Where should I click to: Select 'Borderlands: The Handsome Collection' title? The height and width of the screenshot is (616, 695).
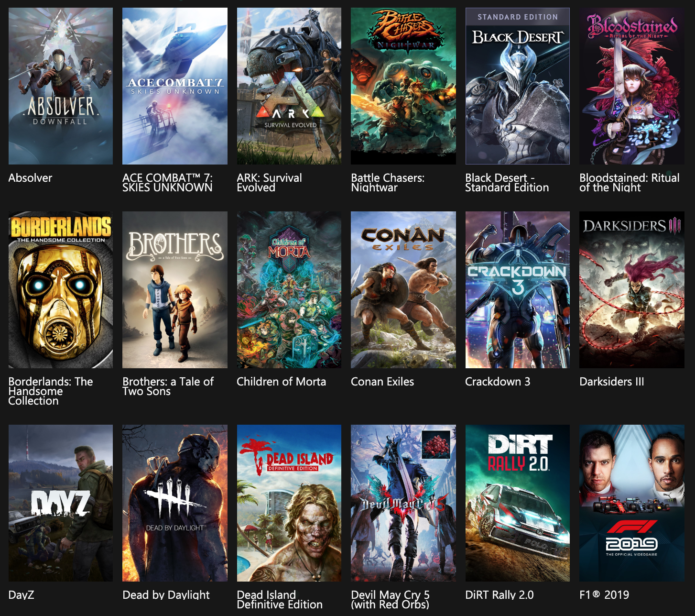point(51,391)
